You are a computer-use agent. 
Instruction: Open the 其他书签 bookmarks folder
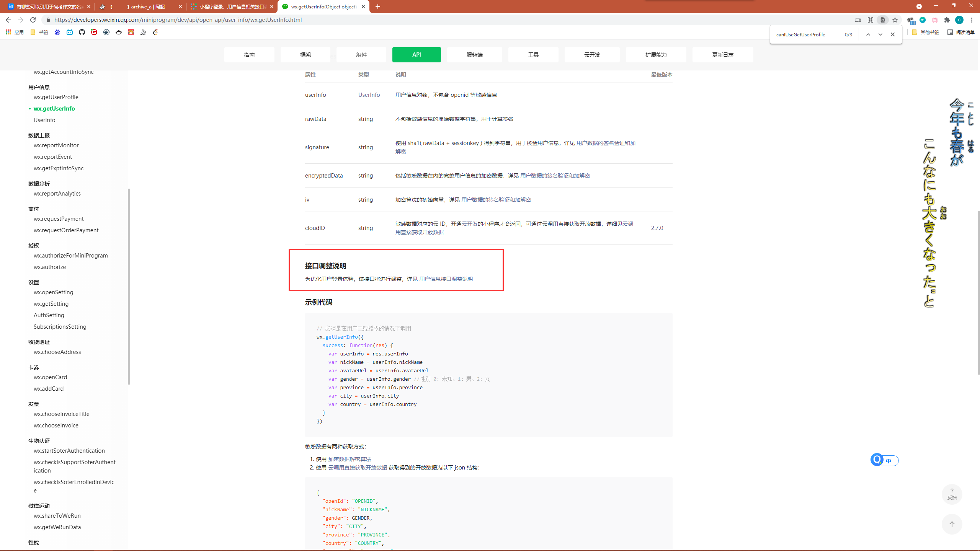[926, 32]
